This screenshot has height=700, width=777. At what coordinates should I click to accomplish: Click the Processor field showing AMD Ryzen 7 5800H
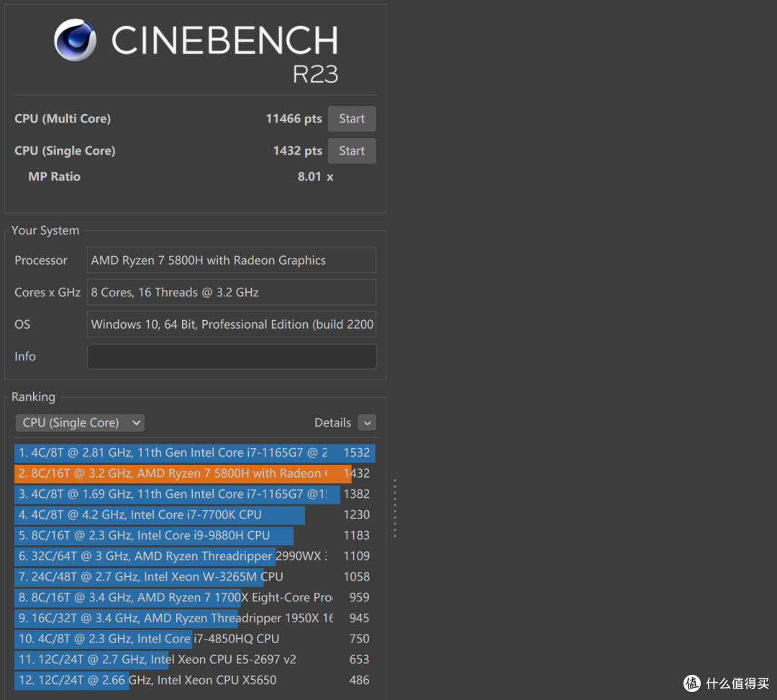click(x=232, y=260)
